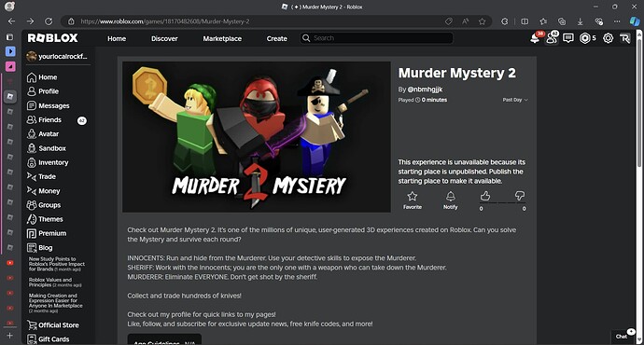Screen dimensions: 644x345
Task: Toggle Favorite star for Murder Mystery 2
Action: pyautogui.click(x=413, y=200)
